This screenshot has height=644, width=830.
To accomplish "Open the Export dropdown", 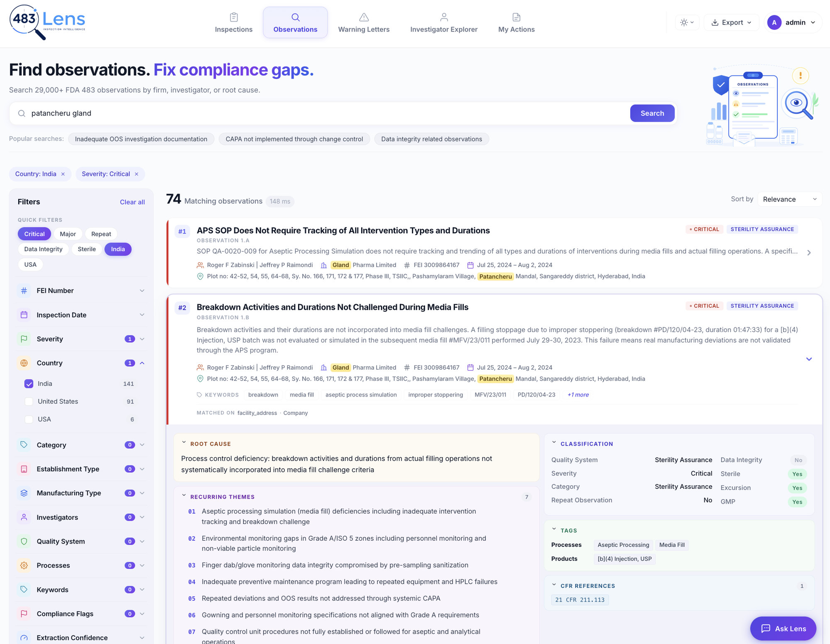I will (731, 22).
